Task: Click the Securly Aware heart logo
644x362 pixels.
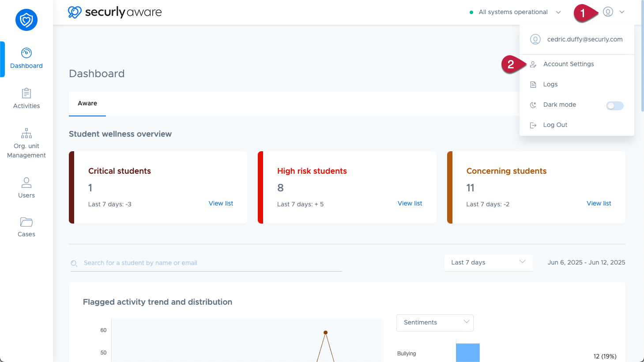Action: pos(75,12)
